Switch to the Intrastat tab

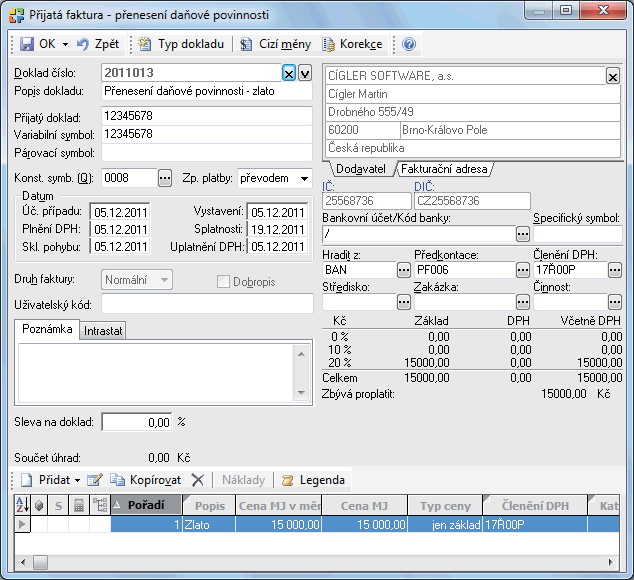102,330
